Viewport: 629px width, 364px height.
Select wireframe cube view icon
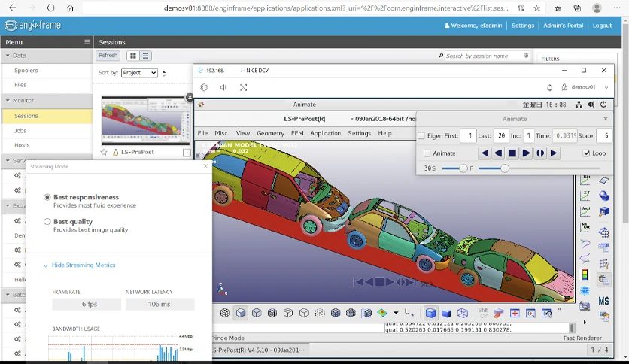pyautogui.click(x=463, y=313)
